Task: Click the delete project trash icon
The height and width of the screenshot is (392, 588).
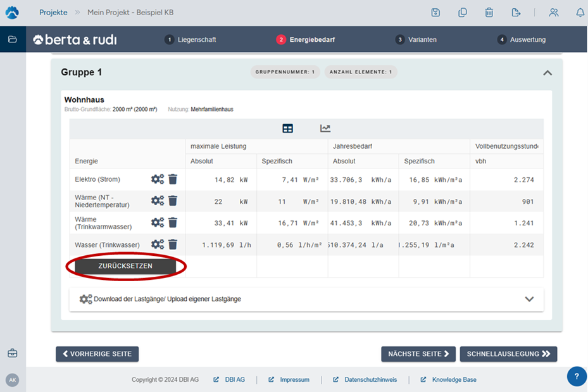Action: point(489,13)
